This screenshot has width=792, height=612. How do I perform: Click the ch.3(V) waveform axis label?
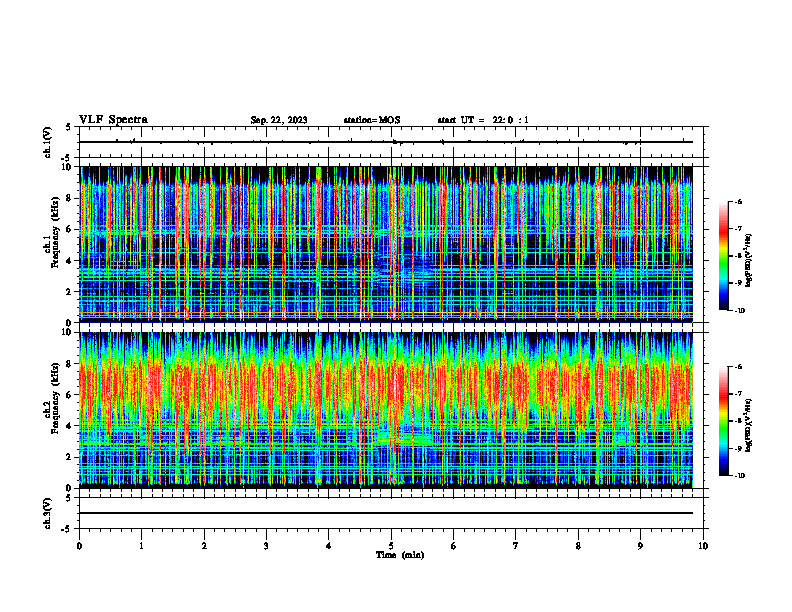(47, 513)
